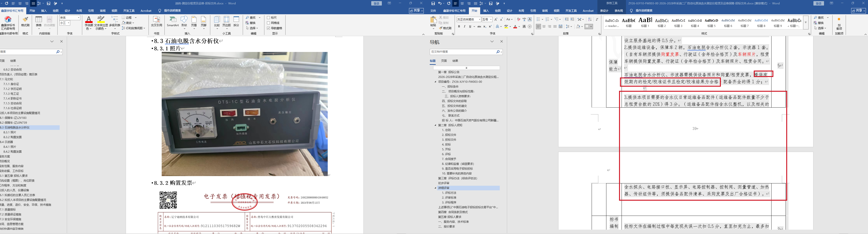868x234 pixels.
Task: Select 结果 tab in right navigation pane
Action: coord(455,61)
